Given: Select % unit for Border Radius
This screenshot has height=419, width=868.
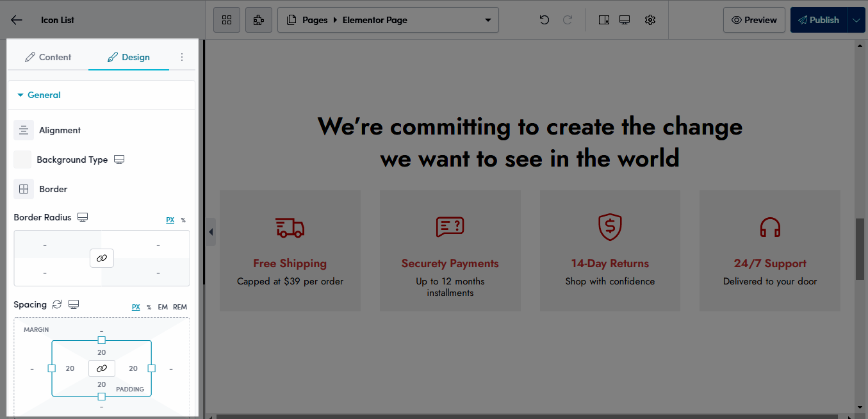Looking at the screenshot, I should pyautogui.click(x=183, y=220).
